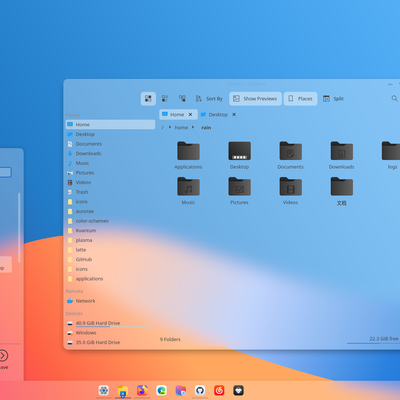
Task: Select the Windows device entry
Action: (x=110, y=333)
